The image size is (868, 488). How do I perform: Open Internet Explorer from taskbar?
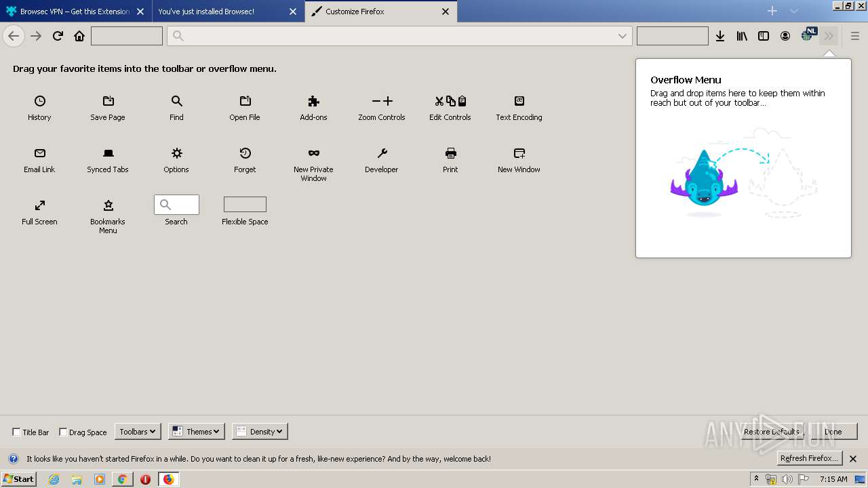tap(54, 479)
